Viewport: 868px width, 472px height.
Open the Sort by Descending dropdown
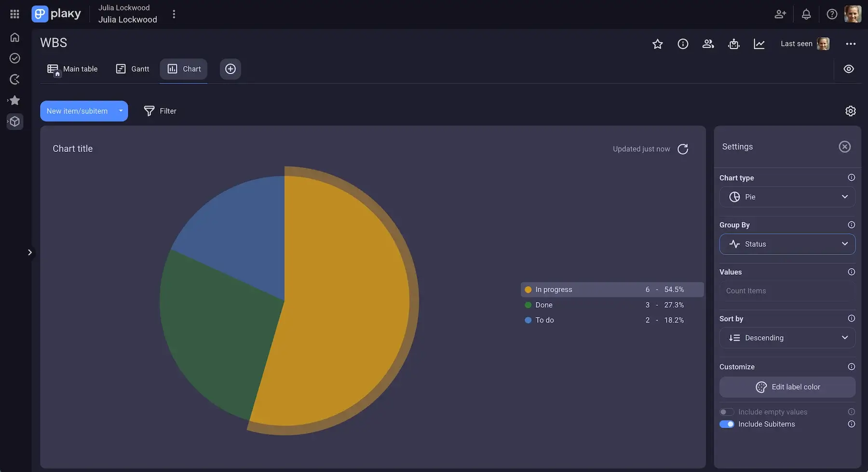coord(787,337)
